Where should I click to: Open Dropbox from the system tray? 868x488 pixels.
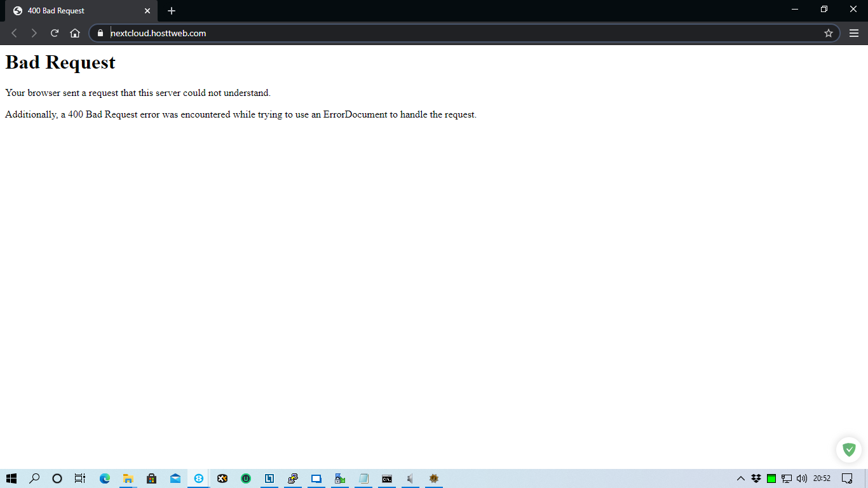[x=755, y=478]
